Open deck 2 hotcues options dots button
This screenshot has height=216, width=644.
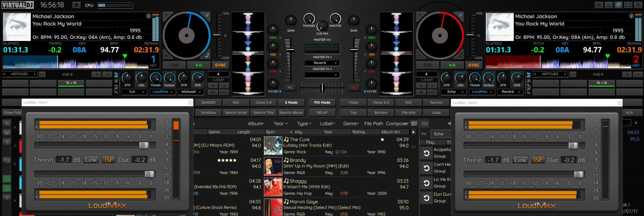(573, 74)
